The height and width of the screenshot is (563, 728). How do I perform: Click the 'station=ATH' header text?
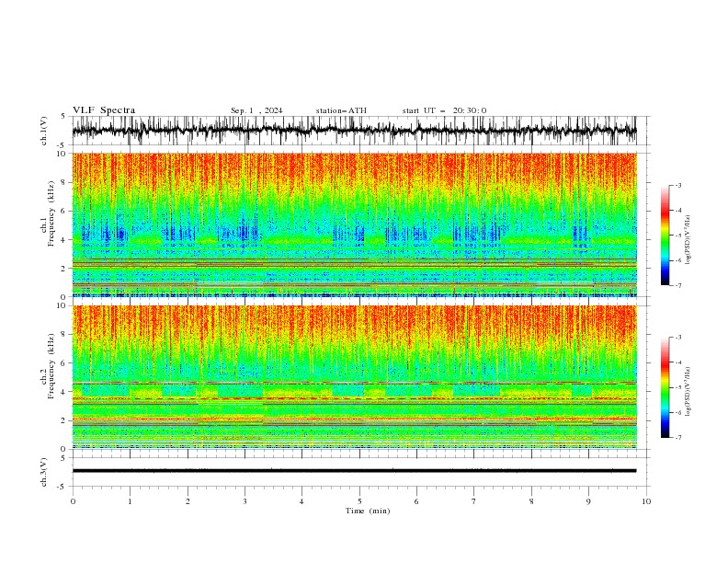point(341,110)
